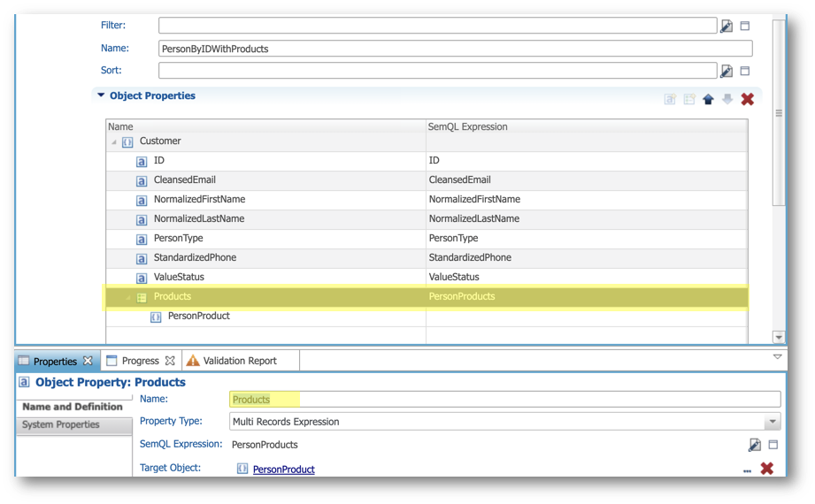
Task: Select the System Properties section
Action: (x=74, y=425)
